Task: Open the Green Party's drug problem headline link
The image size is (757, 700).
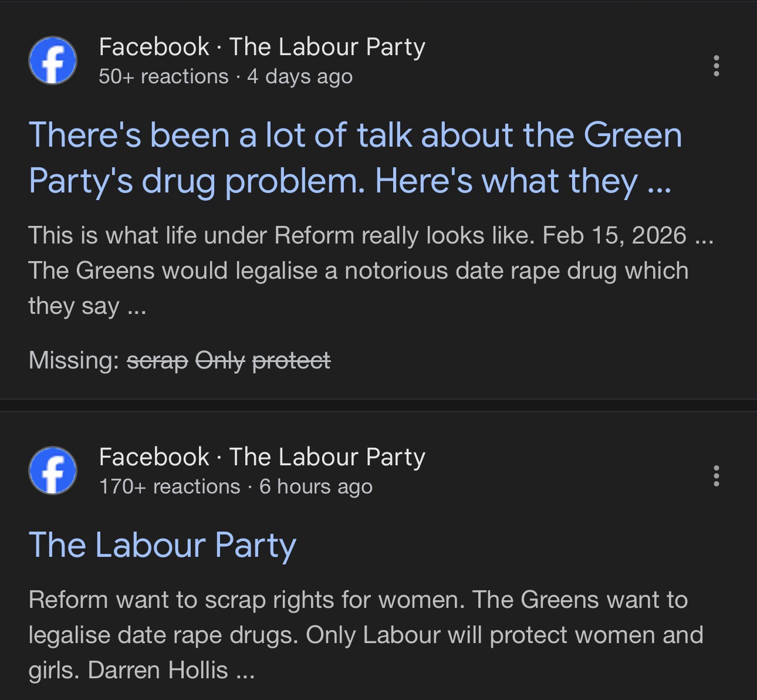Action: point(354,157)
